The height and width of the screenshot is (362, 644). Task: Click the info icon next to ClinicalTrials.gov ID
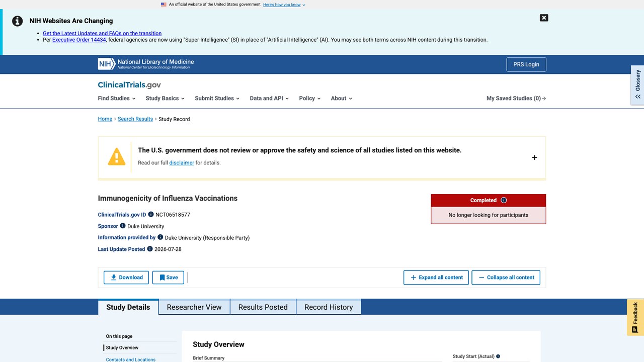click(x=151, y=214)
